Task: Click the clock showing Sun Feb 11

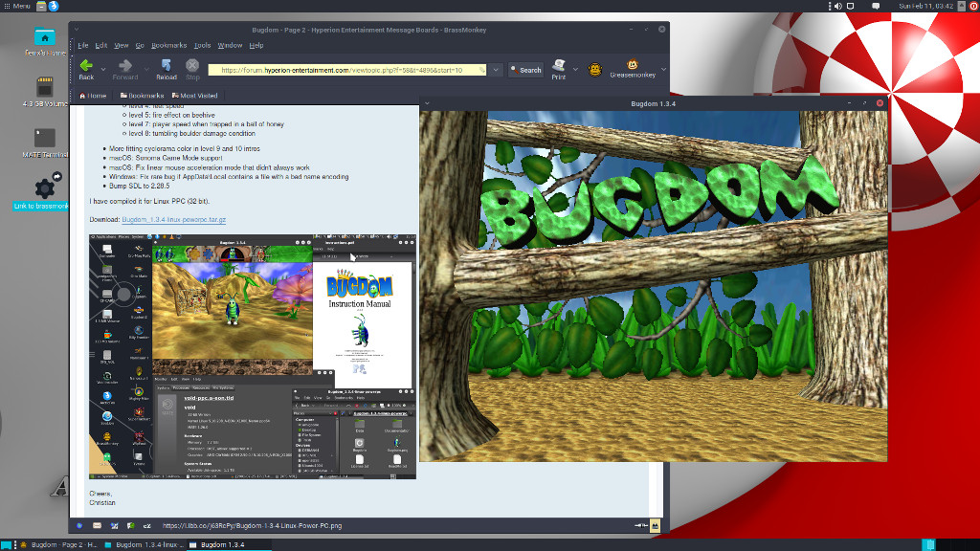Action: (x=925, y=6)
